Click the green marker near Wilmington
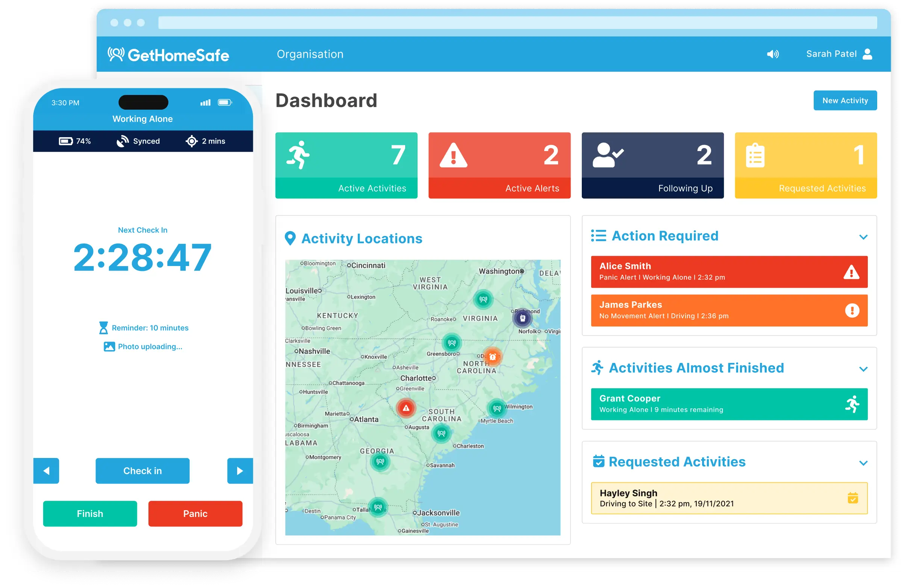This screenshot has height=588, width=902. click(x=497, y=408)
